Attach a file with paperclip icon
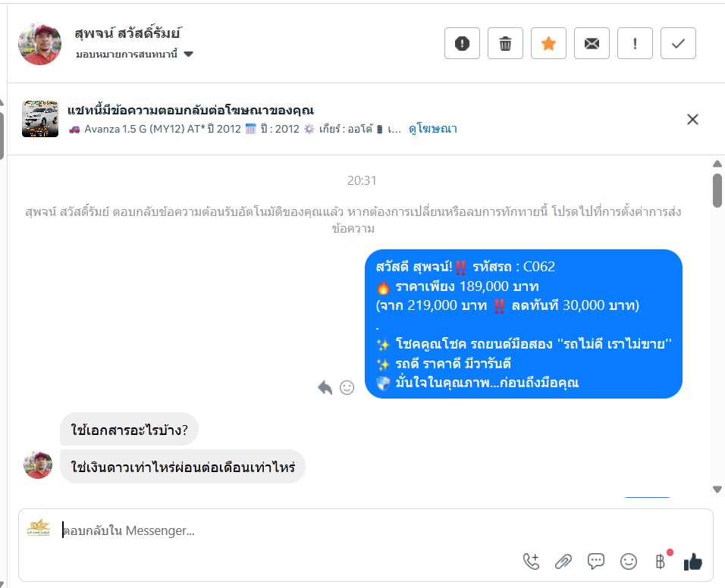Image resolution: width=725 pixels, height=588 pixels. coord(563,561)
